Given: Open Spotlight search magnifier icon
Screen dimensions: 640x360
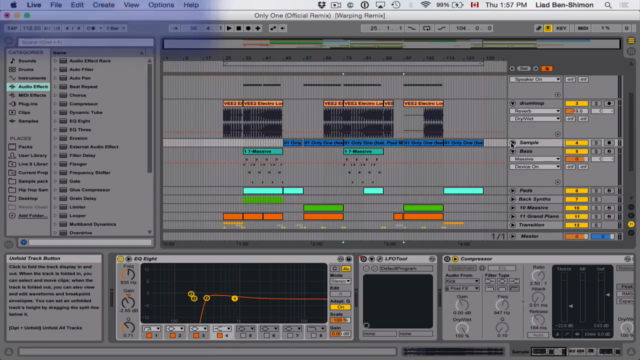Looking at the screenshot, I should pyautogui.click(x=608, y=5).
